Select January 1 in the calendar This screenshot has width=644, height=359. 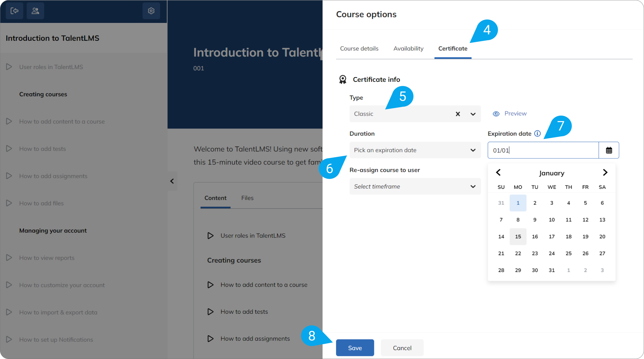518,203
